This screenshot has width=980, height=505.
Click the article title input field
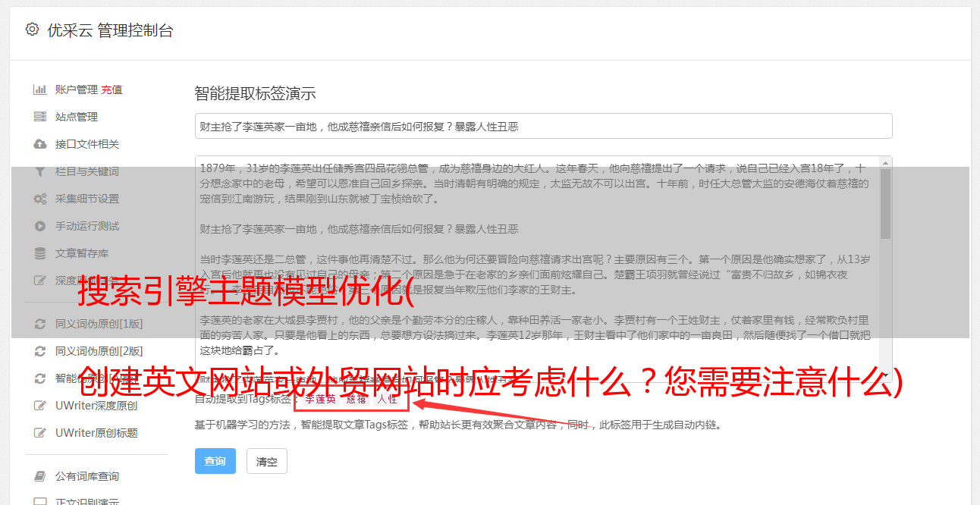(x=543, y=126)
